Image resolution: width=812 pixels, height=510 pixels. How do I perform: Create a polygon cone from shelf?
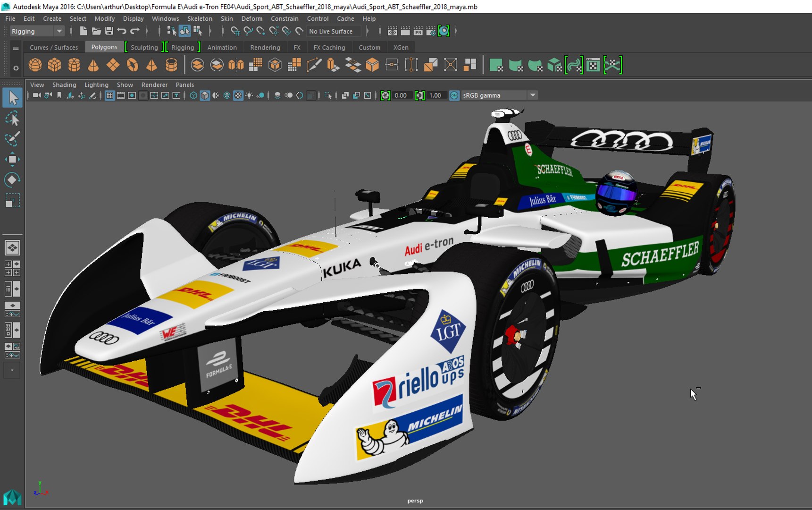[x=93, y=65]
